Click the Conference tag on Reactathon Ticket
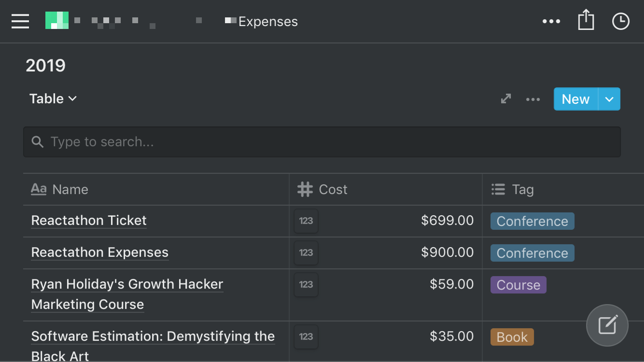The width and height of the screenshot is (644, 362). click(x=532, y=222)
